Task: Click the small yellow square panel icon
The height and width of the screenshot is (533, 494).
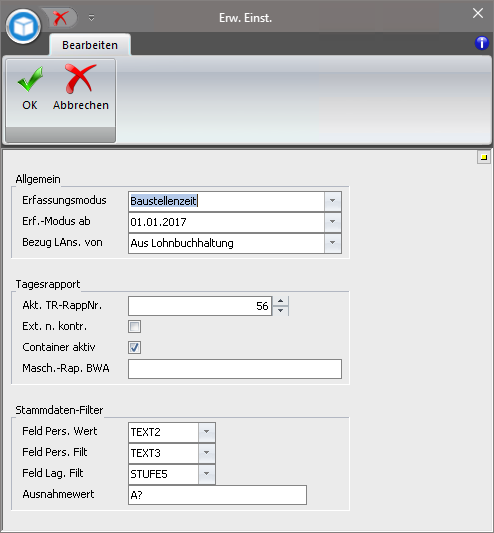Action: pos(483,157)
